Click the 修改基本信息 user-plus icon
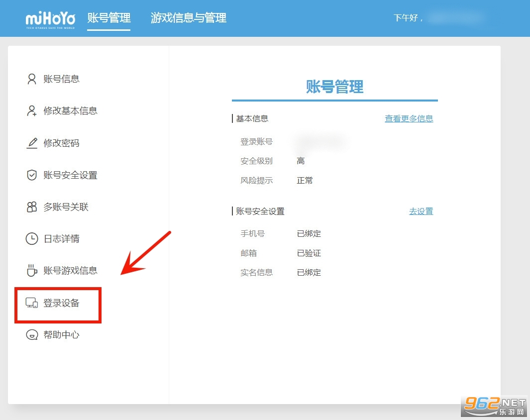 tap(32, 111)
